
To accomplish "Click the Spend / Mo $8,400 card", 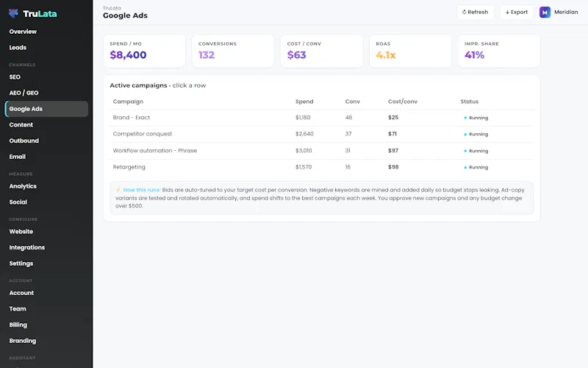I will [x=144, y=51].
